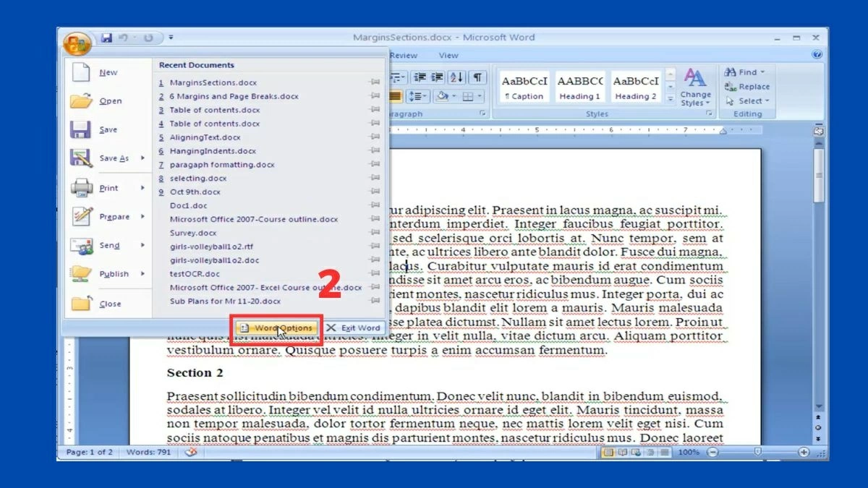This screenshot has height=488, width=868.
Task: Open the Borders dropdown arrow
Action: coord(480,96)
